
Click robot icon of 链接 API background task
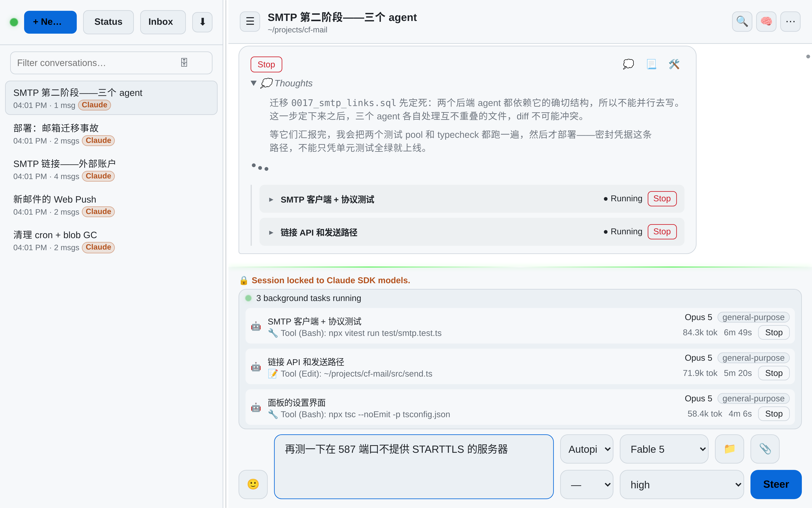pyautogui.click(x=256, y=367)
